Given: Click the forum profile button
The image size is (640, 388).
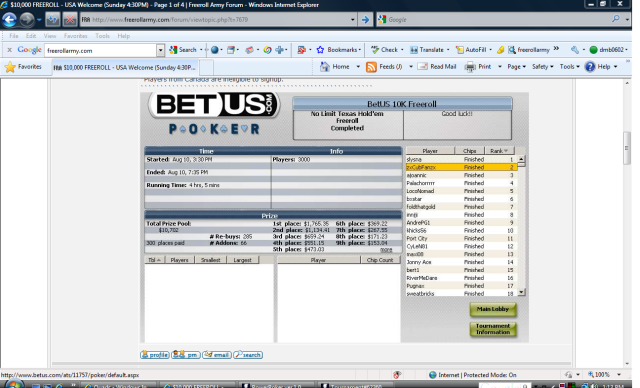Looking at the screenshot, I should (x=155, y=355).
